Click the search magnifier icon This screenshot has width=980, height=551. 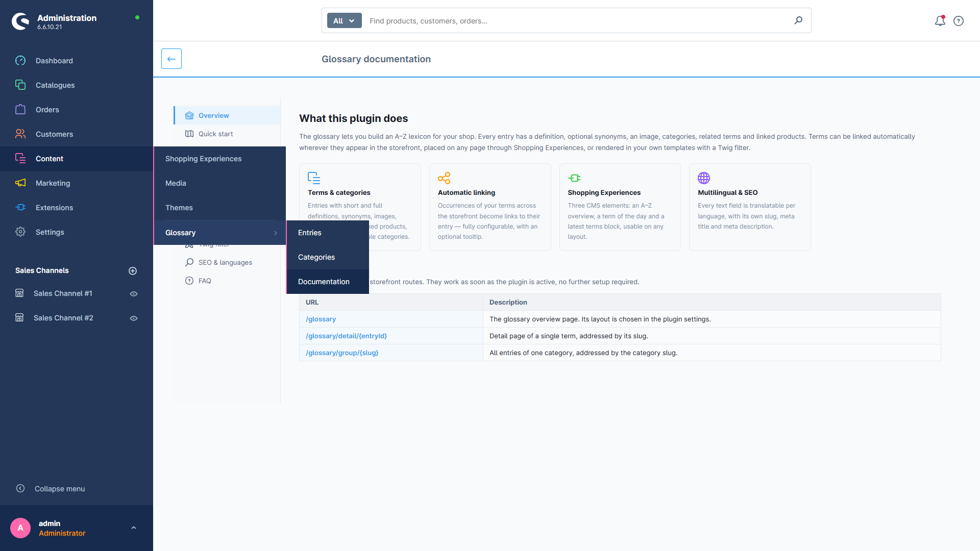798,20
